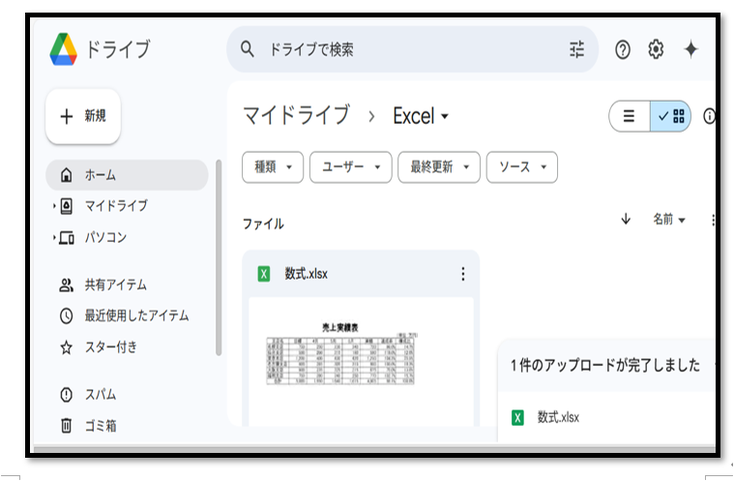Open 最近使用したアイテム in sidebar
The image size is (734, 481).
pos(137,316)
